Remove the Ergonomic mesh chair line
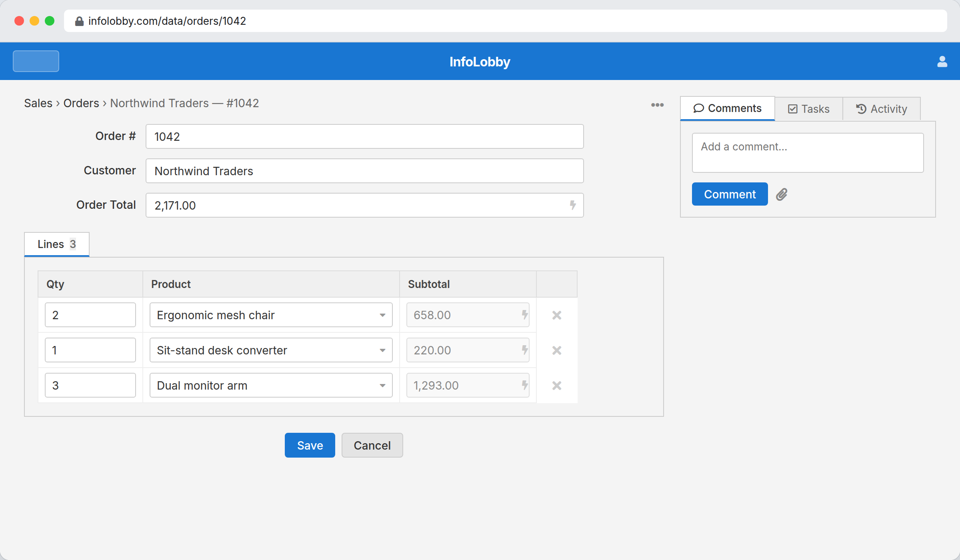 (x=557, y=315)
